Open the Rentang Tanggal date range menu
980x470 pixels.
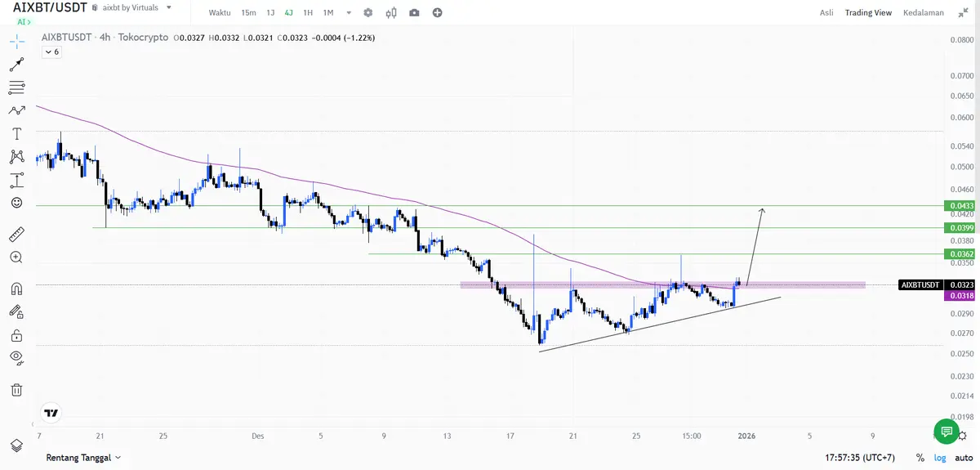pyautogui.click(x=84, y=458)
